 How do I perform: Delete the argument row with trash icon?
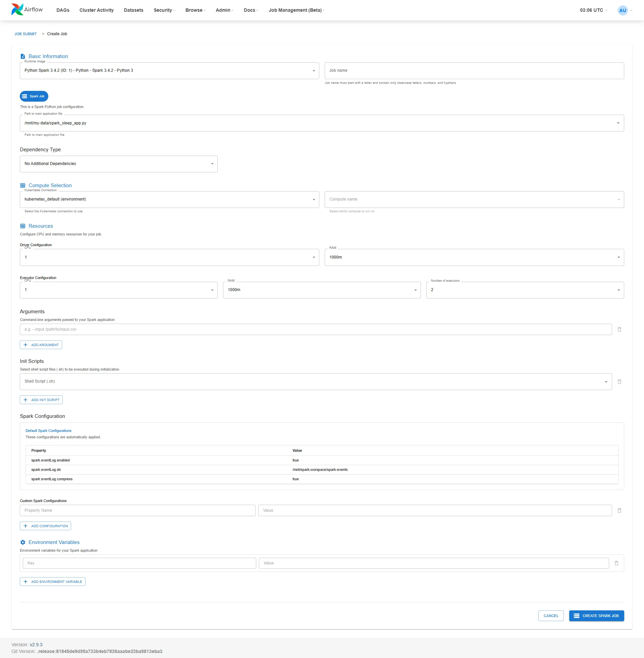point(619,329)
